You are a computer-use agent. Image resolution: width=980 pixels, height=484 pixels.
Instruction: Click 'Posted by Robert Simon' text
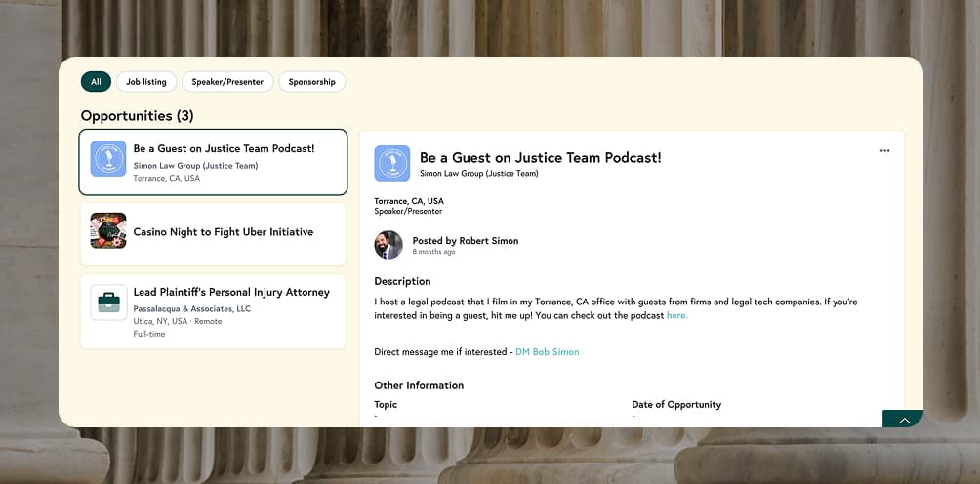465,240
